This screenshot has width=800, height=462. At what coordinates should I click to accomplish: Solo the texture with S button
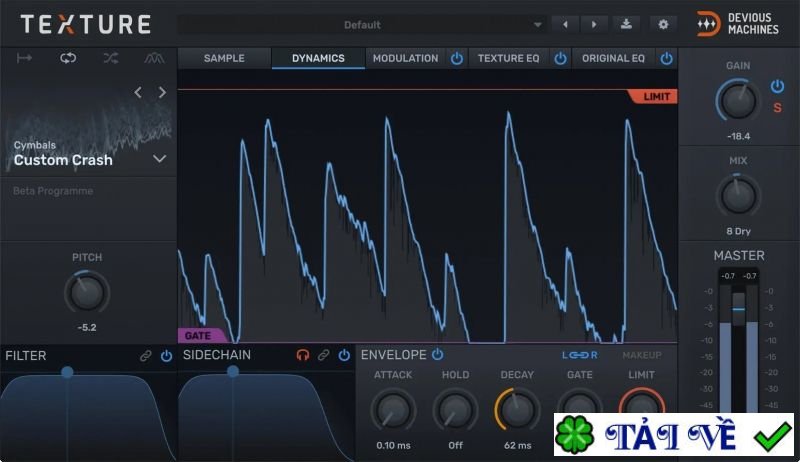[x=777, y=107]
